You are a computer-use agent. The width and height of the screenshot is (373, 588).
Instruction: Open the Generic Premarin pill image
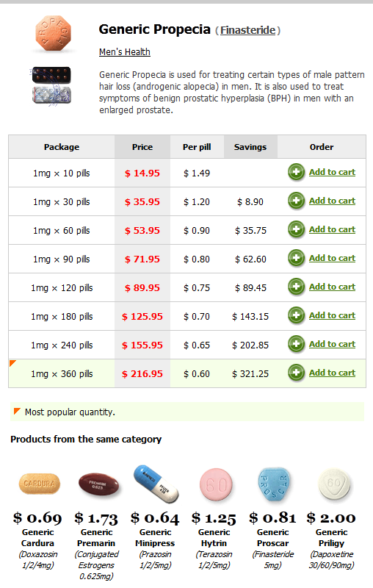tap(98, 484)
